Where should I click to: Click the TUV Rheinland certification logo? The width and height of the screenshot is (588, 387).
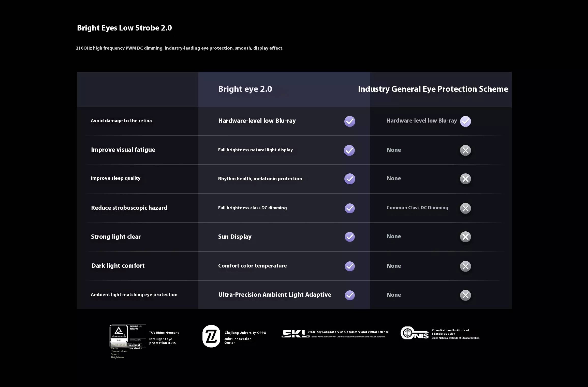119,334
